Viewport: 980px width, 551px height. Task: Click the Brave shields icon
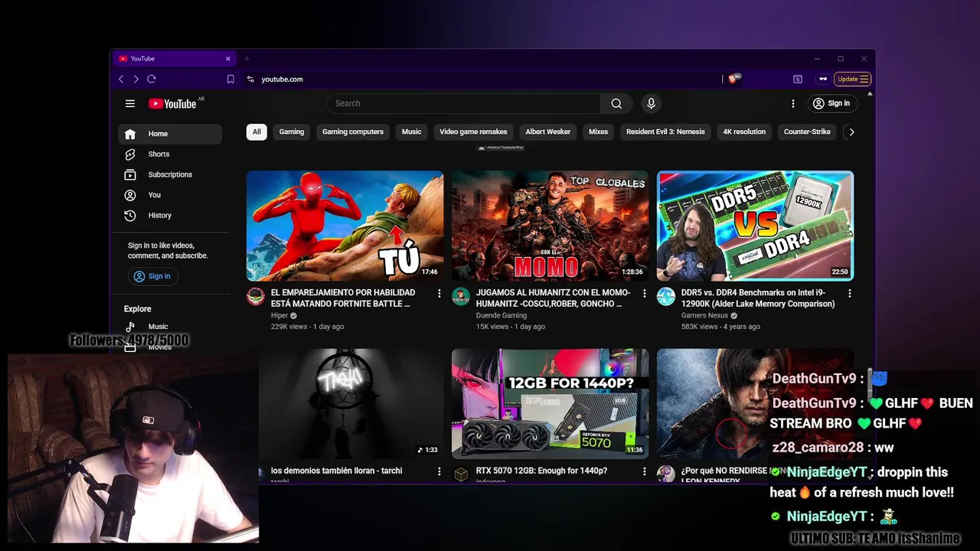point(733,79)
